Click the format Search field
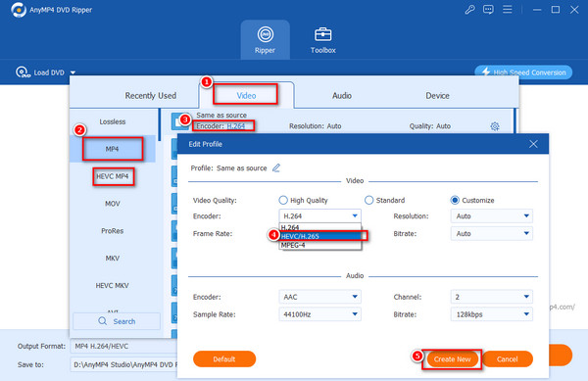This screenshot has height=381, width=588. (117, 321)
